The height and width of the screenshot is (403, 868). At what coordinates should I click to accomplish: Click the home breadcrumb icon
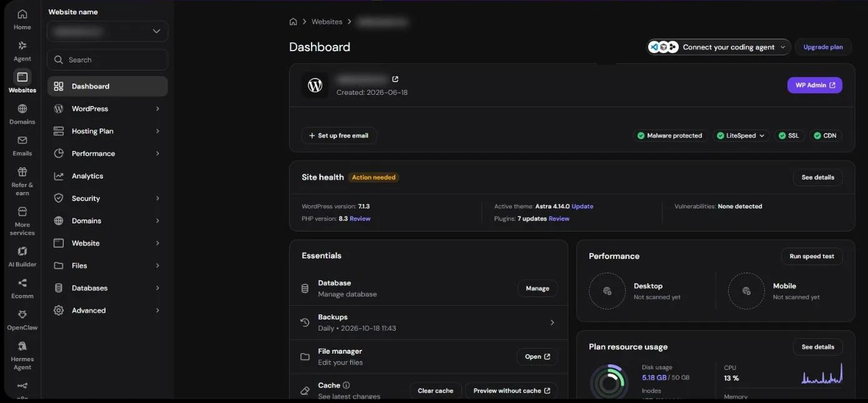pyautogui.click(x=293, y=22)
